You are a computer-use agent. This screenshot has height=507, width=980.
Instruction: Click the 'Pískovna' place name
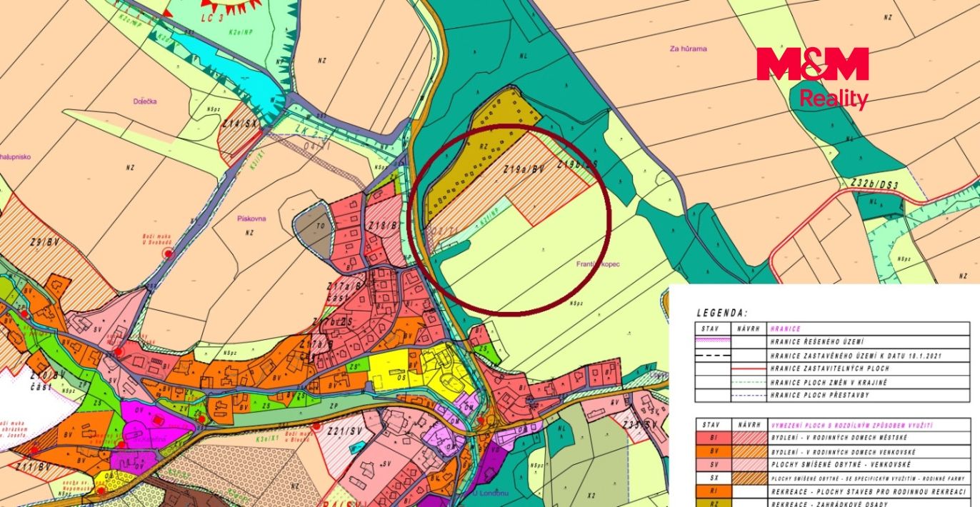(251, 219)
